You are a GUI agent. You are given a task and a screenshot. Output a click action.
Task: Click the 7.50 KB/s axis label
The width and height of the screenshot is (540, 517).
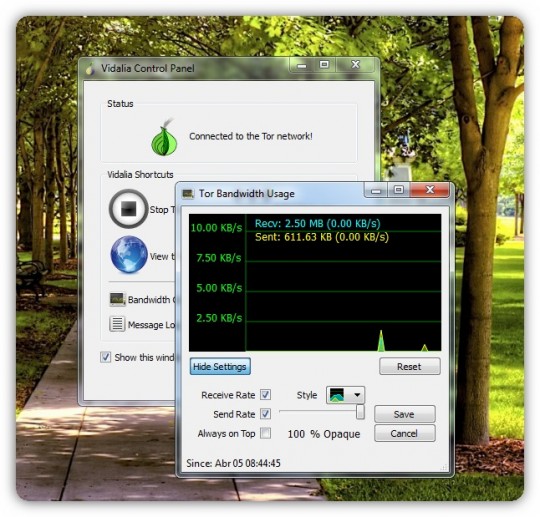[219, 258]
